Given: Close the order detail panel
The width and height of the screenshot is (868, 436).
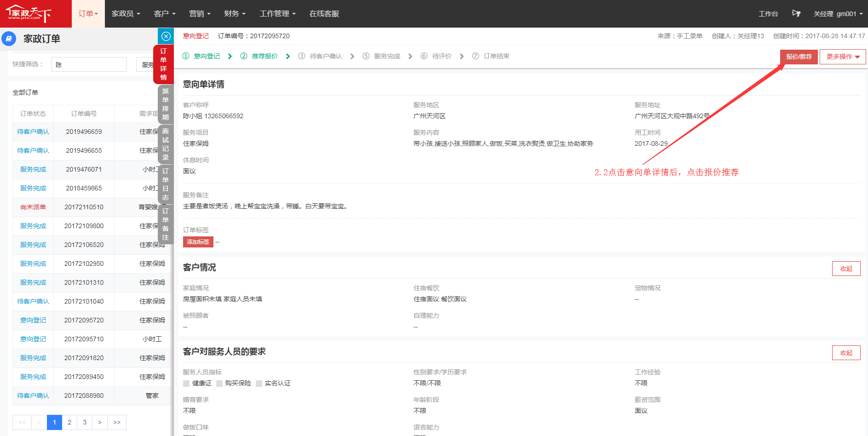Looking at the screenshot, I should pos(166,36).
